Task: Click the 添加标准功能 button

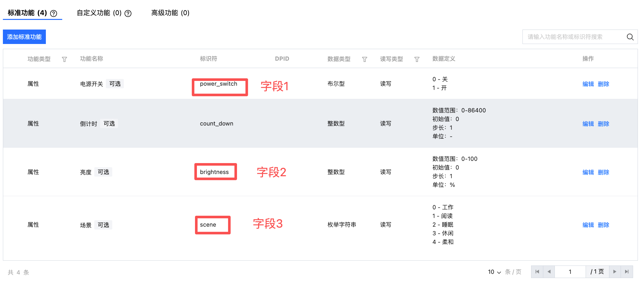Action: (x=24, y=37)
